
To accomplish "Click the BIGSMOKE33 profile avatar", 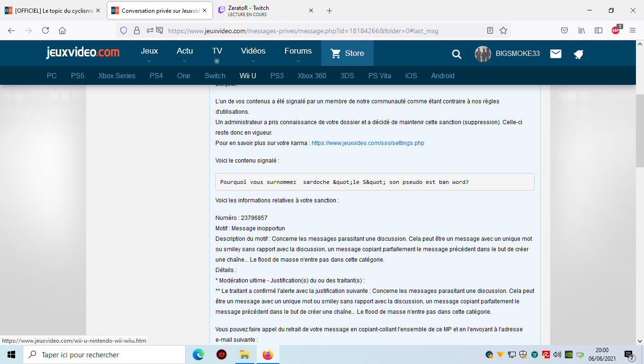I will [483, 54].
